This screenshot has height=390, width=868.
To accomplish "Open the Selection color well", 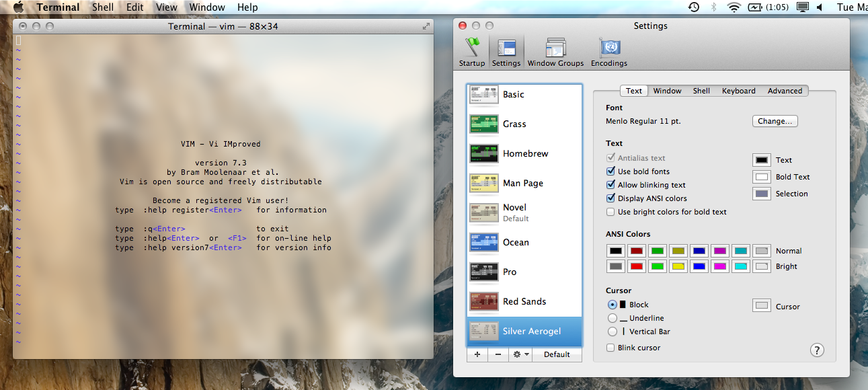I will click(x=761, y=194).
